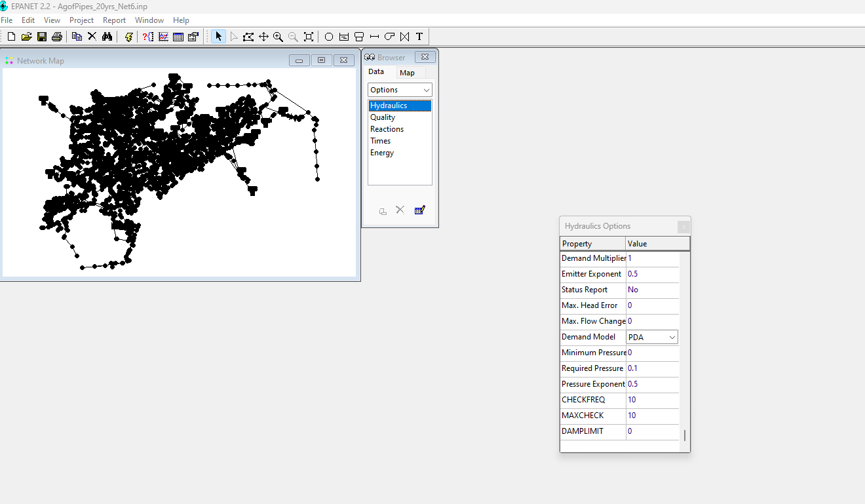Select the Add Valve tool

[x=404, y=37]
